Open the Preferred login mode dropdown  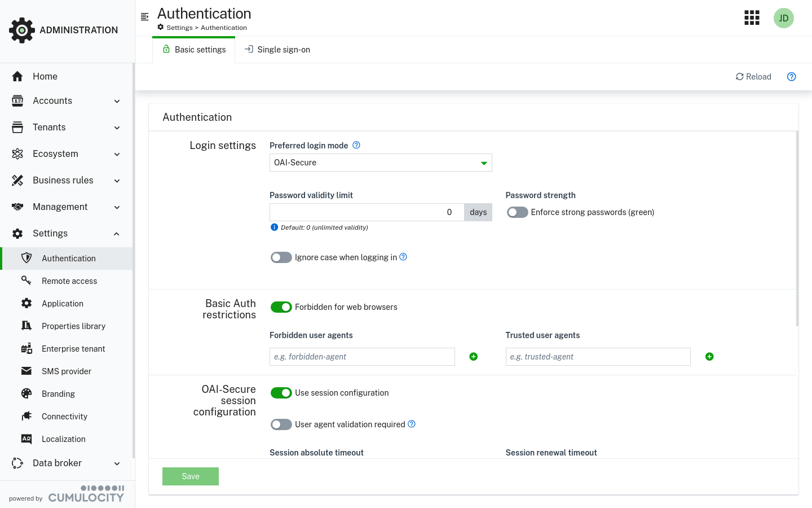(381, 163)
